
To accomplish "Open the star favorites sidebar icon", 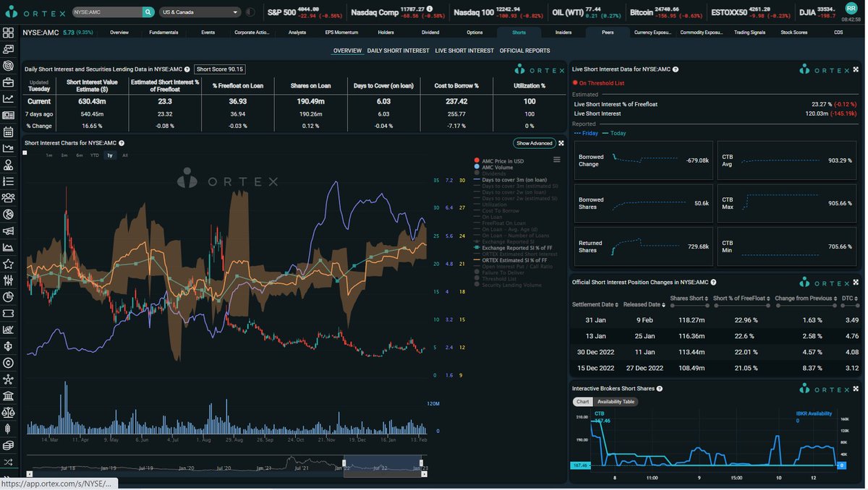I will 8,264.
